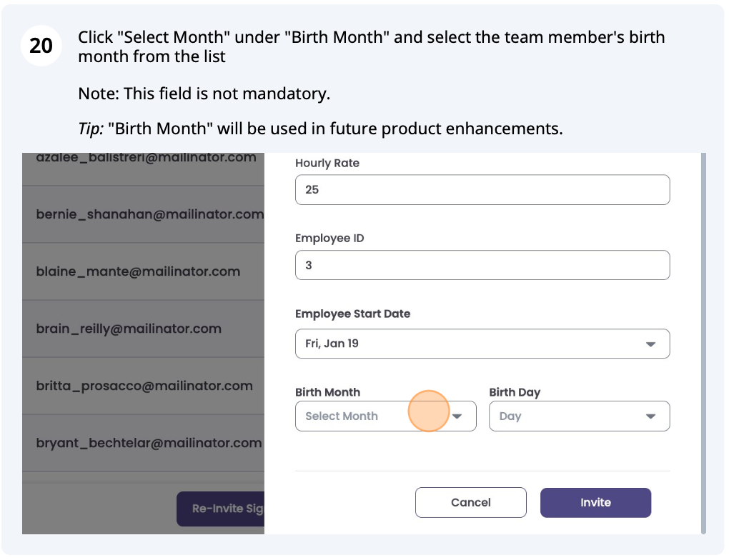
Task: Select the bernie_shanahan@mailinator.com row
Action: pos(149,214)
